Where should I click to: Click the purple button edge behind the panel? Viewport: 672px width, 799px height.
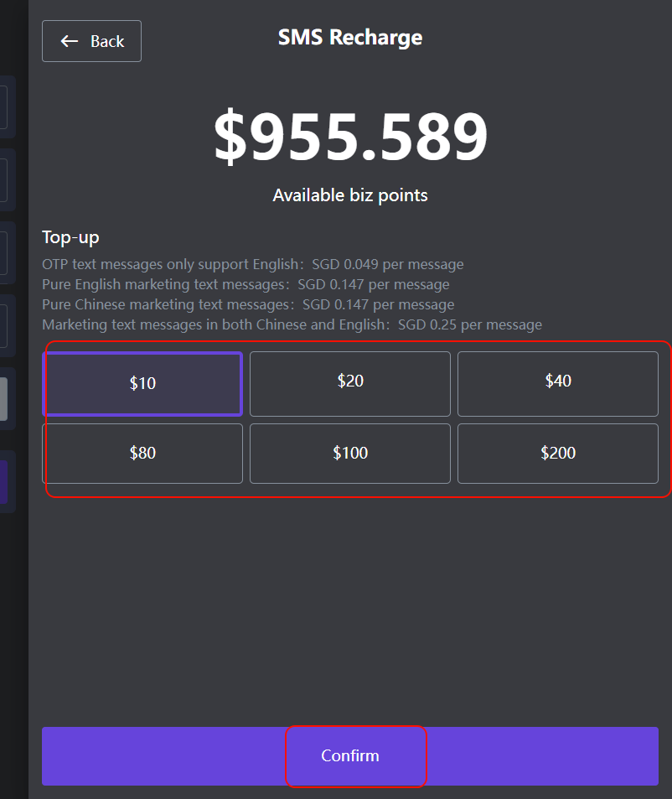point(4,480)
